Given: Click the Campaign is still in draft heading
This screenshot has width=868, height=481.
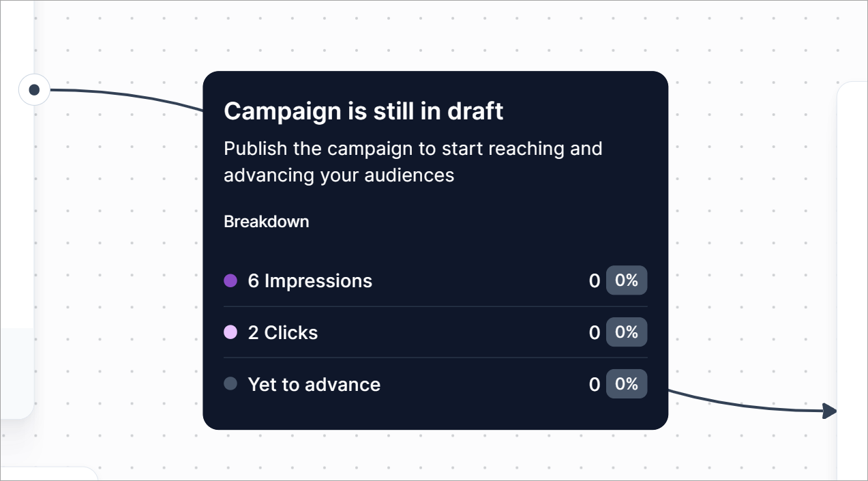Looking at the screenshot, I should tap(363, 111).
